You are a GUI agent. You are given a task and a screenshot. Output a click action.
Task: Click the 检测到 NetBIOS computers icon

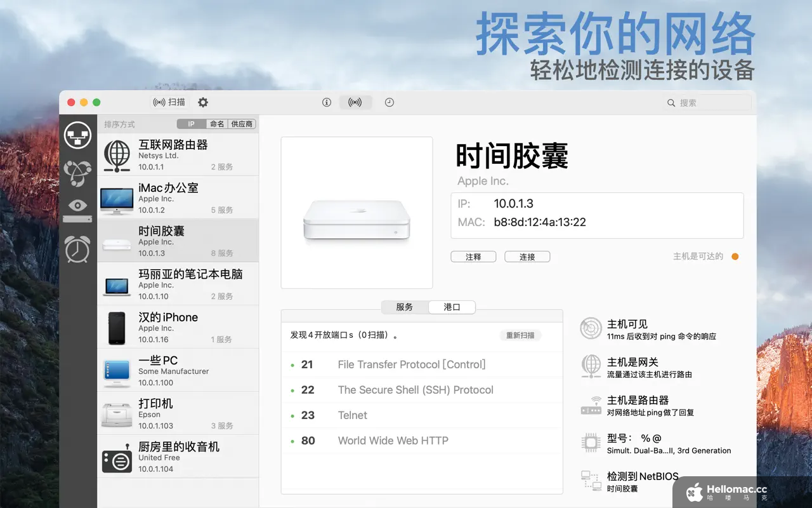[591, 481]
